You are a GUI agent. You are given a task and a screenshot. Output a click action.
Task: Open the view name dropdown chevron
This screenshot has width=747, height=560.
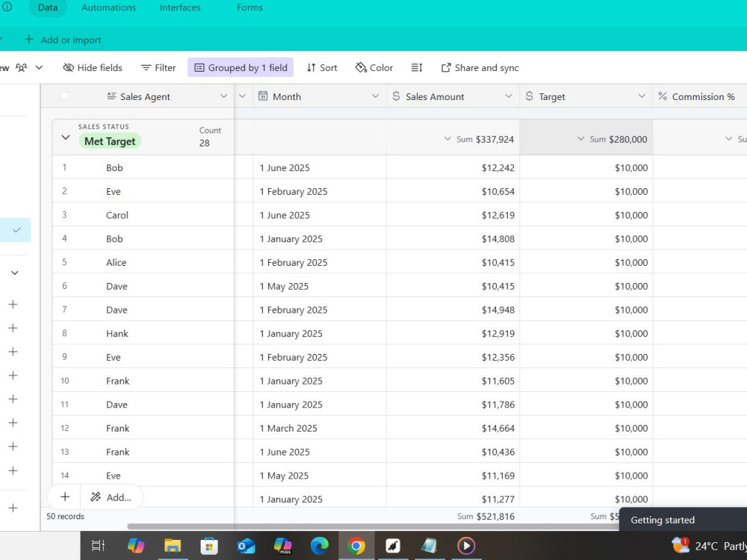pyautogui.click(x=39, y=68)
